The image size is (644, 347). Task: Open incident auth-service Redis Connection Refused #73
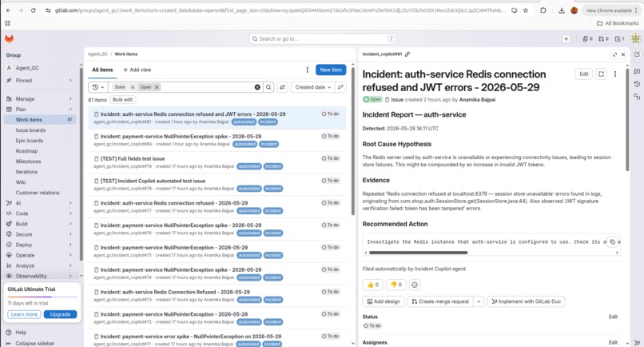[x=175, y=292]
